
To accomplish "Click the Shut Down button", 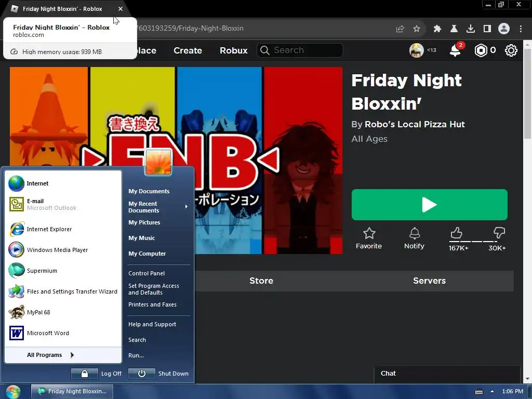I will (x=159, y=374).
